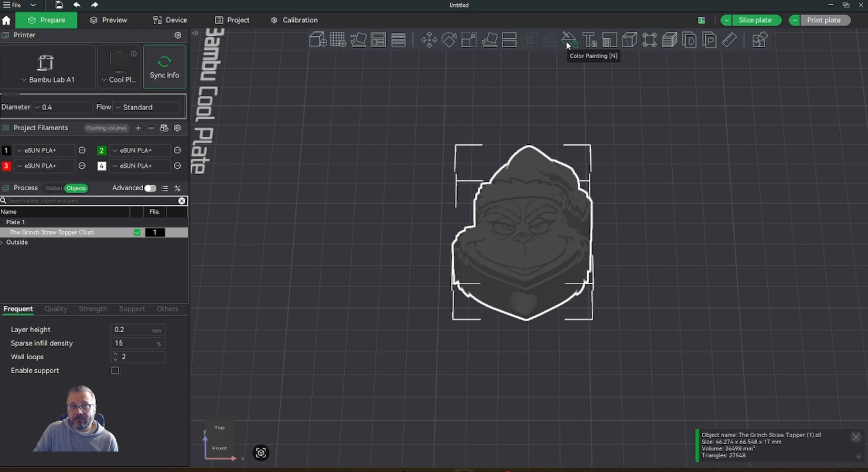The width and height of the screenshot is (868, 472).
Task: Click the Add object cube icon
Action: (317, 40)
